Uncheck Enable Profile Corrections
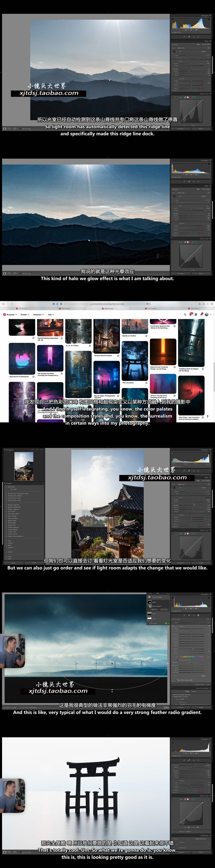 [x=173, y=697]
